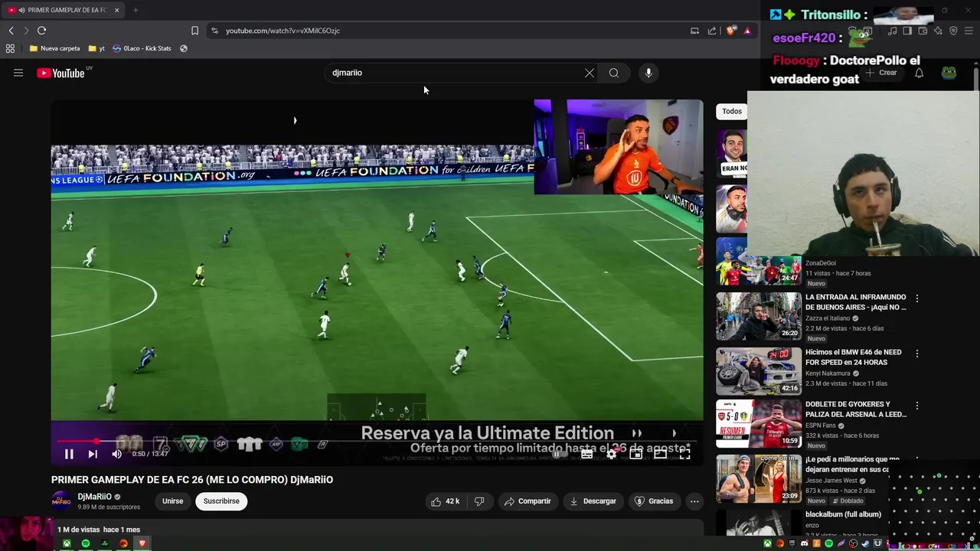Run search with magnifier button
Screen dimensions: 980x551
click(x=614, y=73)
